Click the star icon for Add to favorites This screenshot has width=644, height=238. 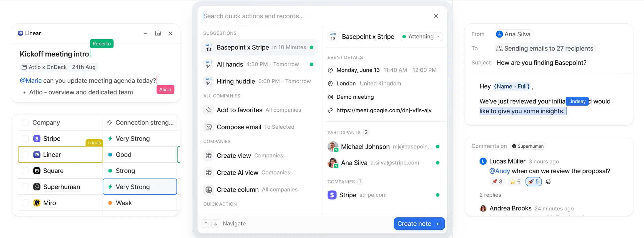(209, 110)
